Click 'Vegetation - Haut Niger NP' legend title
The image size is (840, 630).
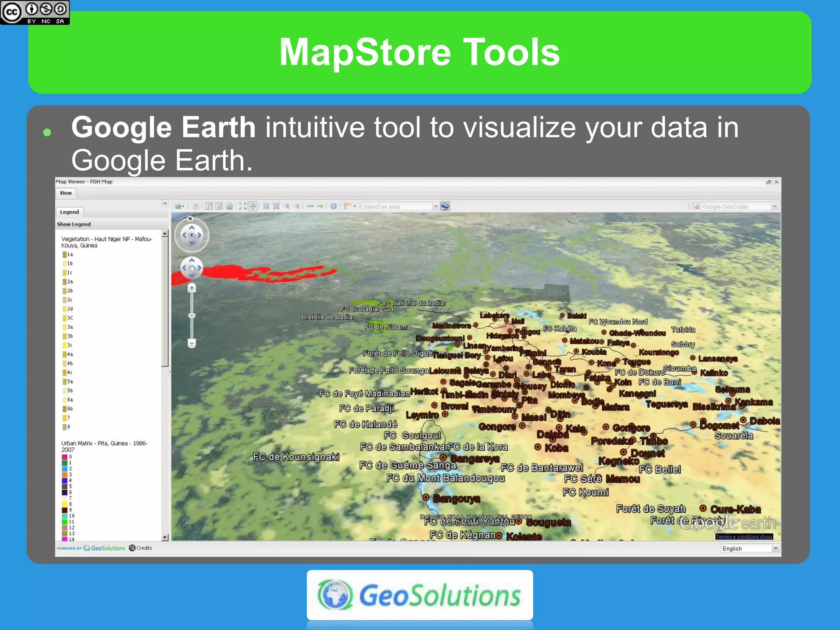pos(107,242)
